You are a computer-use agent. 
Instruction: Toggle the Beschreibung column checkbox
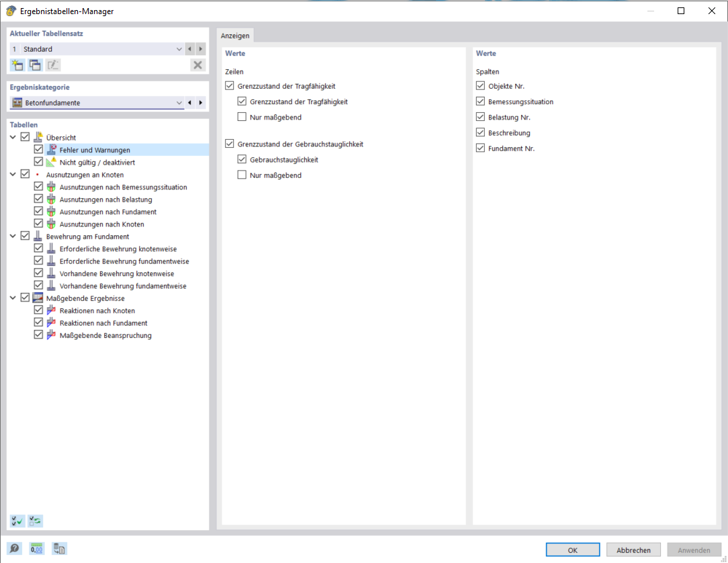(481, 132)
